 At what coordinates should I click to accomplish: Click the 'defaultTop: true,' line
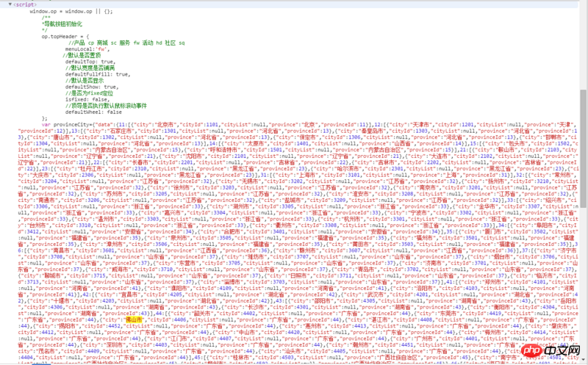90,62
